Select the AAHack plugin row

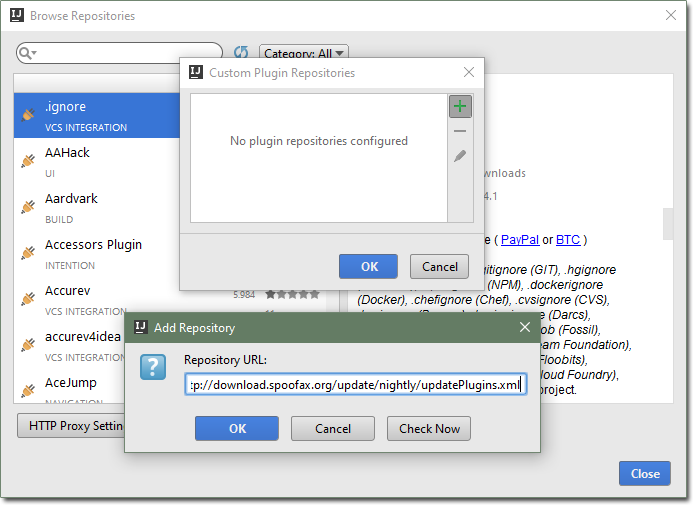tap(97, 161)
